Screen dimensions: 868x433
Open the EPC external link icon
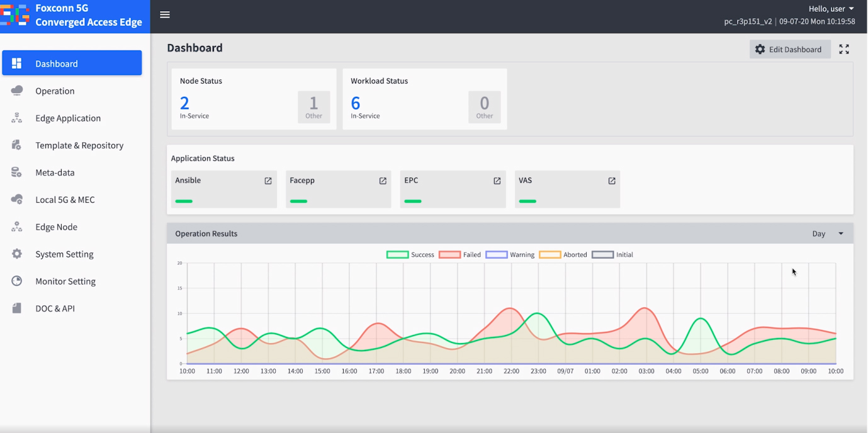(x=497, y=181)
